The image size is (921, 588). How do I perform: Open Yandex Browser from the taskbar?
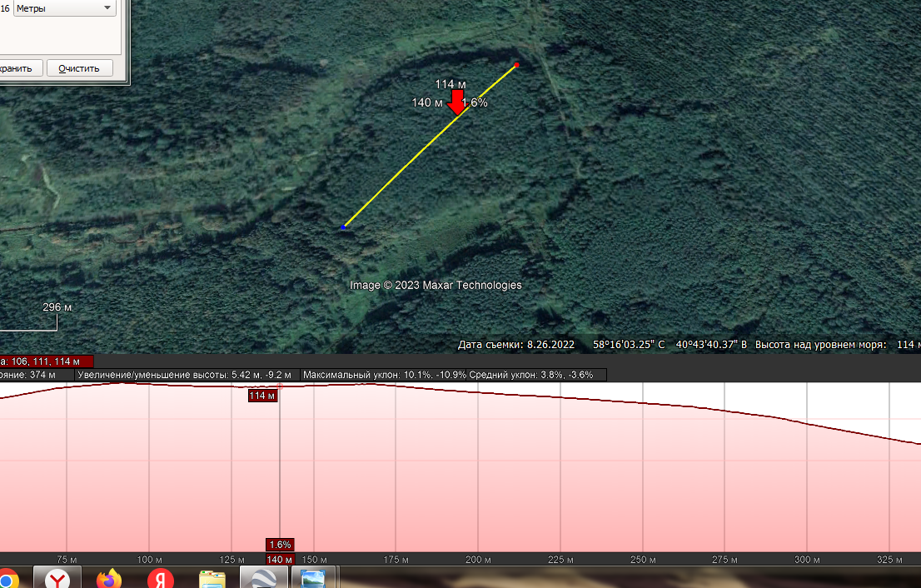click(x=57, y=578)
